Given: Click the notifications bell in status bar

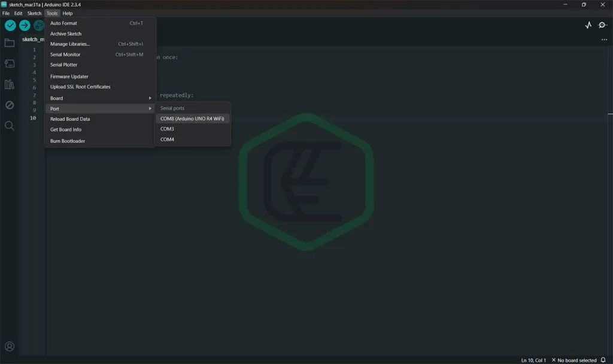Looking at the screenshot, I should click(603, 360).
